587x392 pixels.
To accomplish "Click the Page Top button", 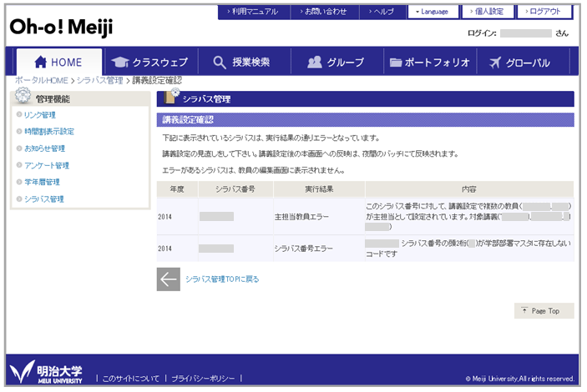I will click(544, 311).
